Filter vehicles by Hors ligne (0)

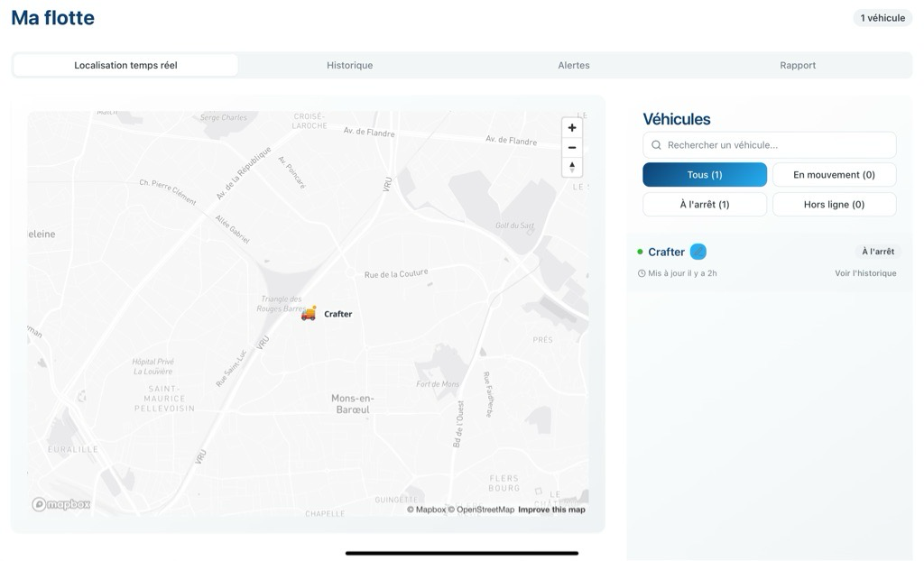(x=835, y=205)
